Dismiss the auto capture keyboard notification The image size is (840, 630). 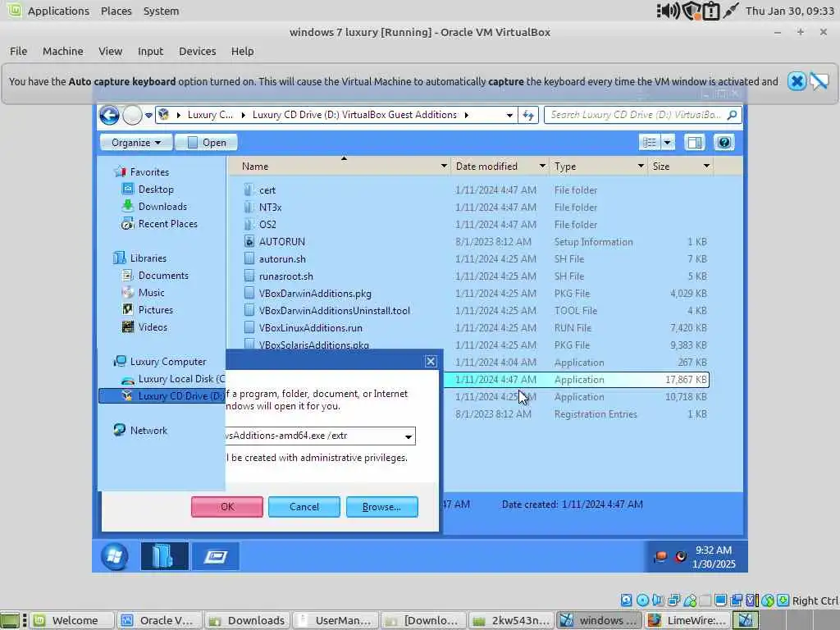pos(797,81)
